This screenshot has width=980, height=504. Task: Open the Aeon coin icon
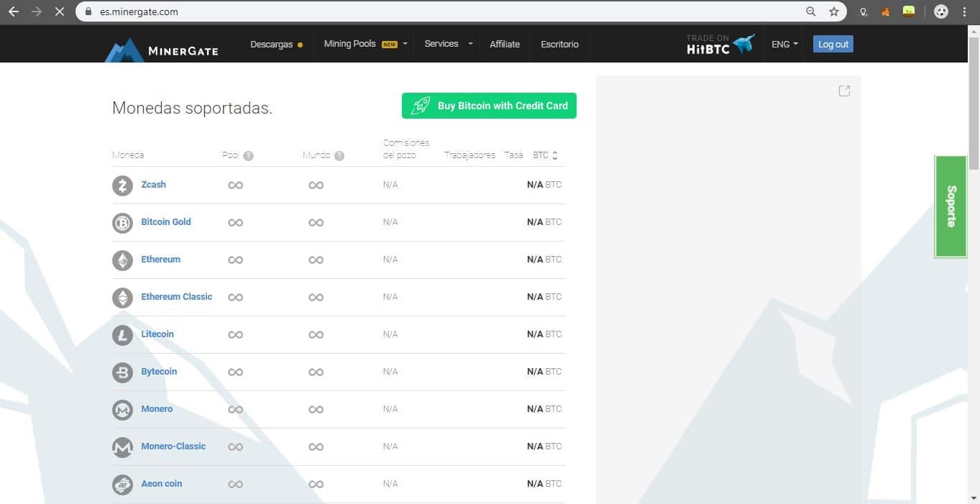123,485
